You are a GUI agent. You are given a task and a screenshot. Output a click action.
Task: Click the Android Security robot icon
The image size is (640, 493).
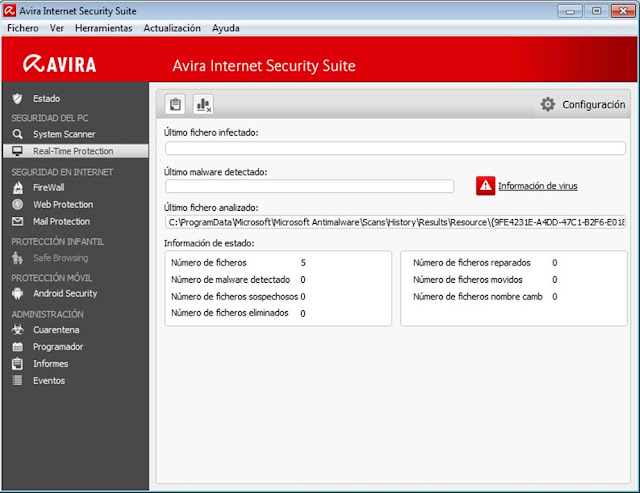(x=18, y=293)
